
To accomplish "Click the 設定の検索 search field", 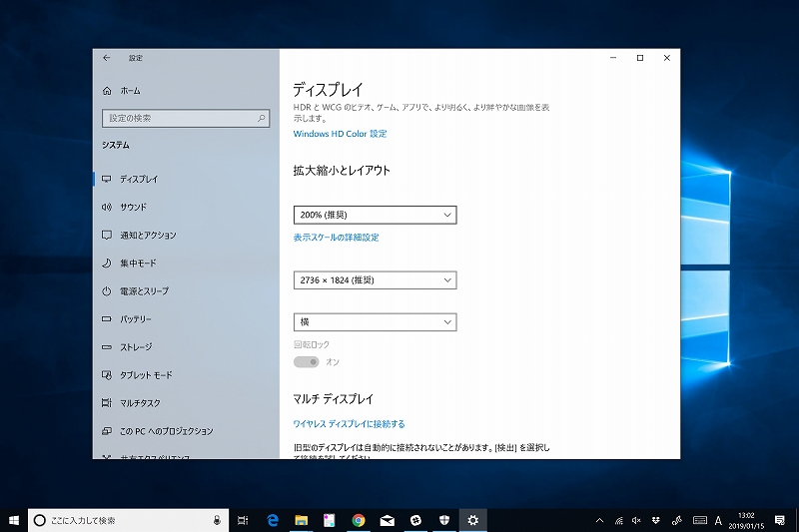I will coord(186,118).
